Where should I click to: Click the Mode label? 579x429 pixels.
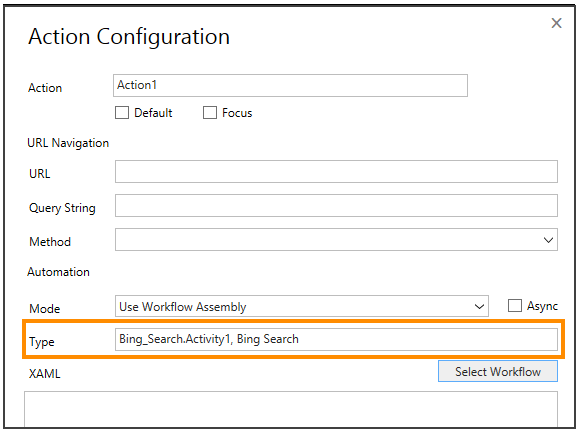(45, 308)
